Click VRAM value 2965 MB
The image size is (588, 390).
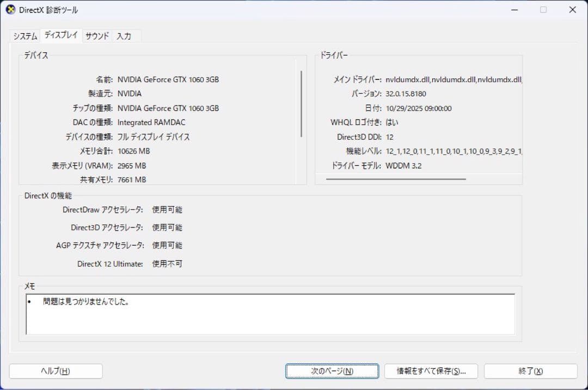(132, 165)
